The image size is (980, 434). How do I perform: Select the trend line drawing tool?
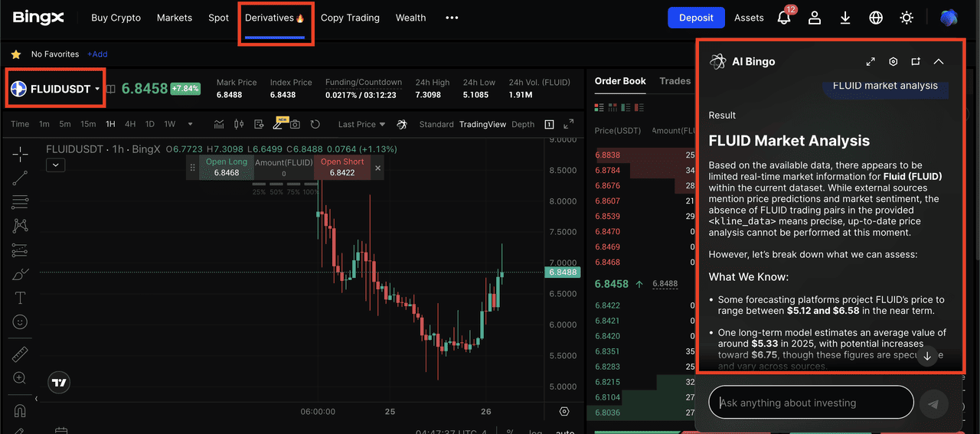click(21, 178)
